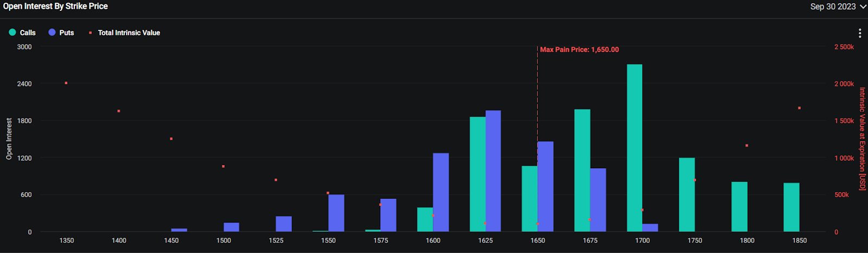Click the Calls bar at strike 1675

pyautogui.click(x=582, y=170)
